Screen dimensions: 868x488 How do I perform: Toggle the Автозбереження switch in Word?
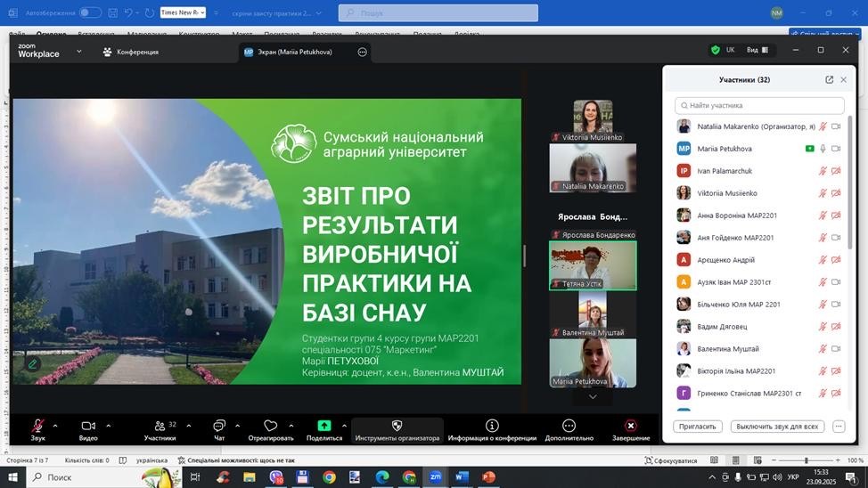(x=90, y=12)
